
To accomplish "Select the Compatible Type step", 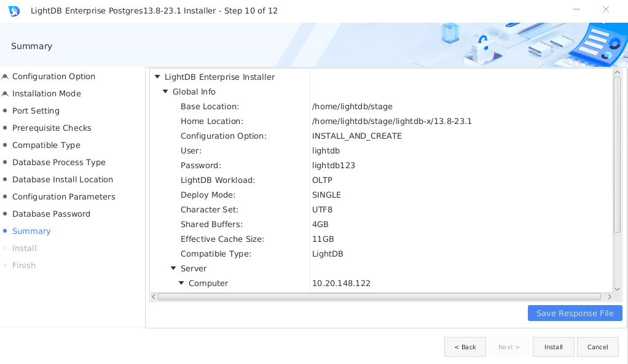I will point(46,145).
